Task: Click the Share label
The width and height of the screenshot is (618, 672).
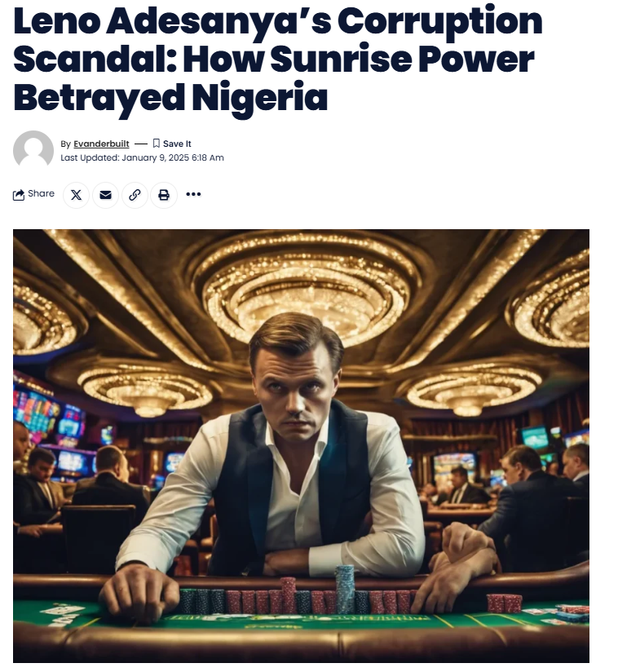Action: pos(41,194)
